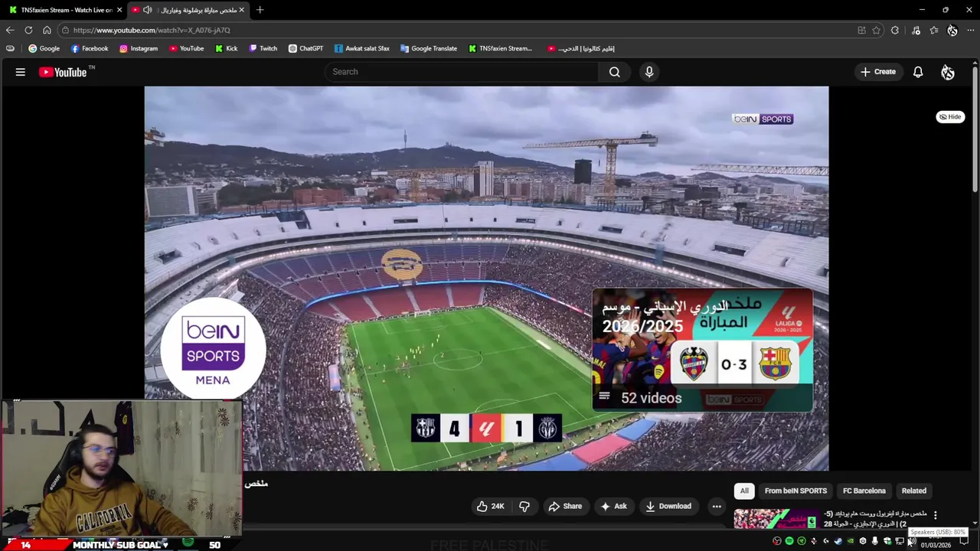Open options for the first recommended video
Screen dimensions: 980x551
[935, 516]
